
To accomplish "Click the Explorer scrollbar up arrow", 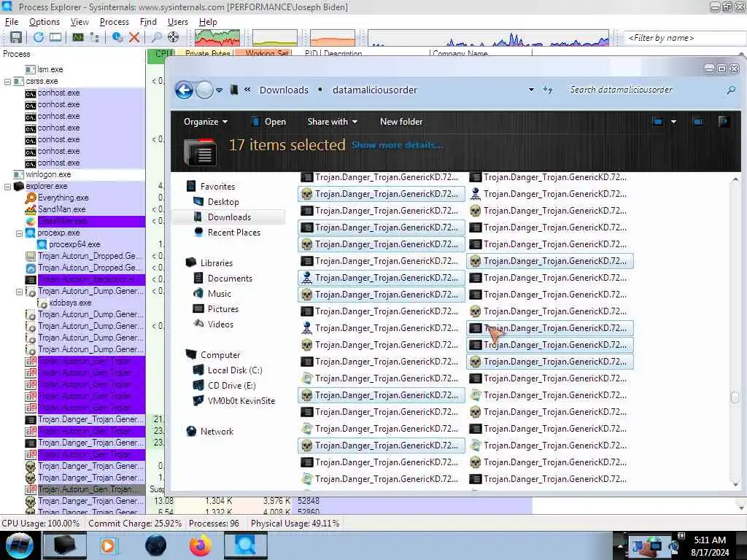I will [735, 179].
